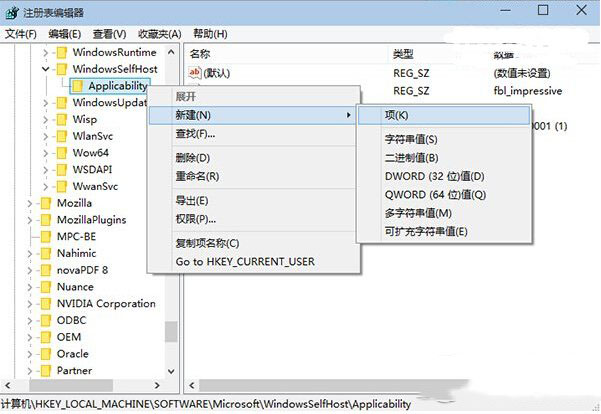Viewport: 601px width, 414px height.
Task: Click the MPC-BE folder icon
Action: [x=46, y=237]
